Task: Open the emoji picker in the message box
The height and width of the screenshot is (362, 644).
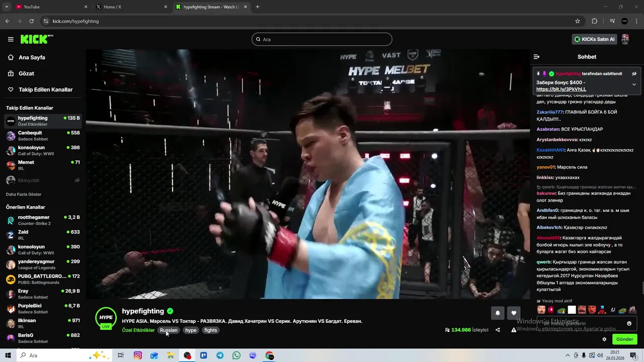Action: (629, 323)
